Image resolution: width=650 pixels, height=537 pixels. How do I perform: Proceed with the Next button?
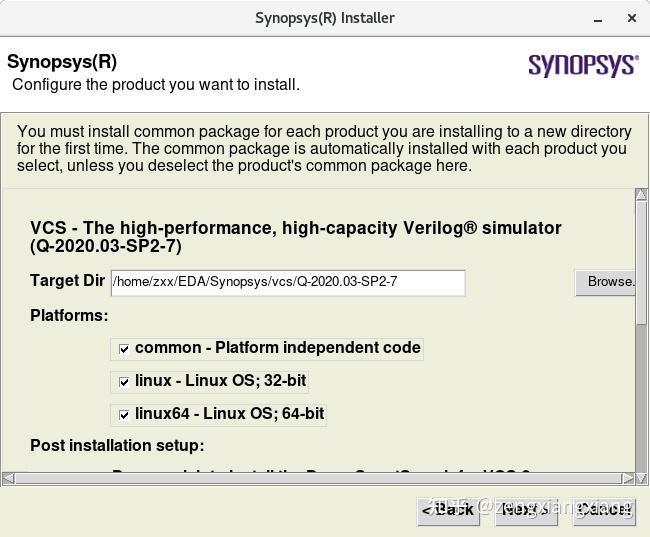pyautogui.click(x=524, y=510)
